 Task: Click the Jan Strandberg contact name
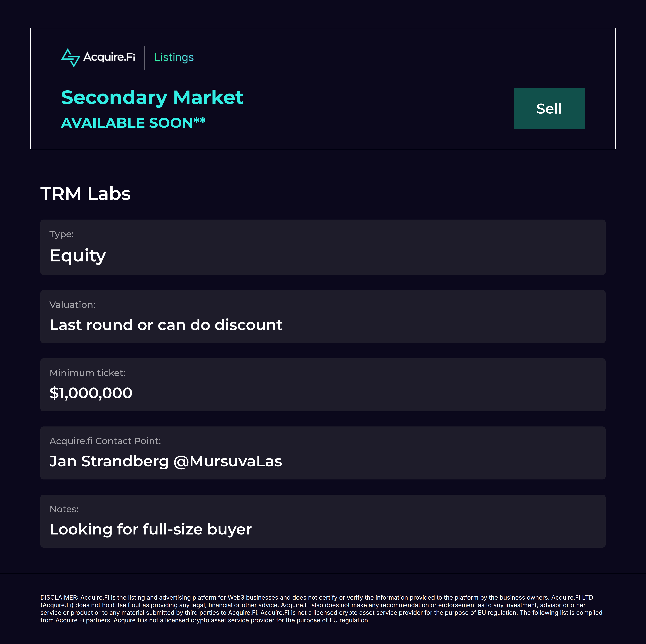click(x=109, y=461)
